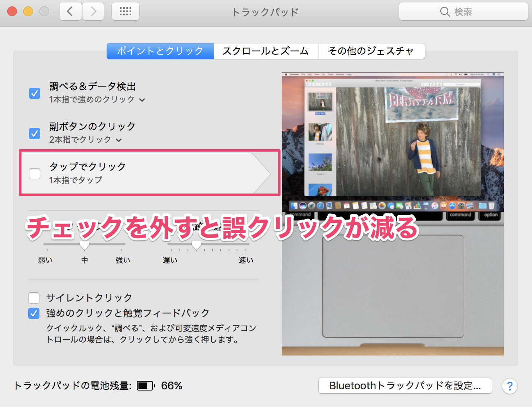Disable the 調べる＆データ検出 checkbox
The width and height of the screenshot is (532, 407).
pos(35,93)
